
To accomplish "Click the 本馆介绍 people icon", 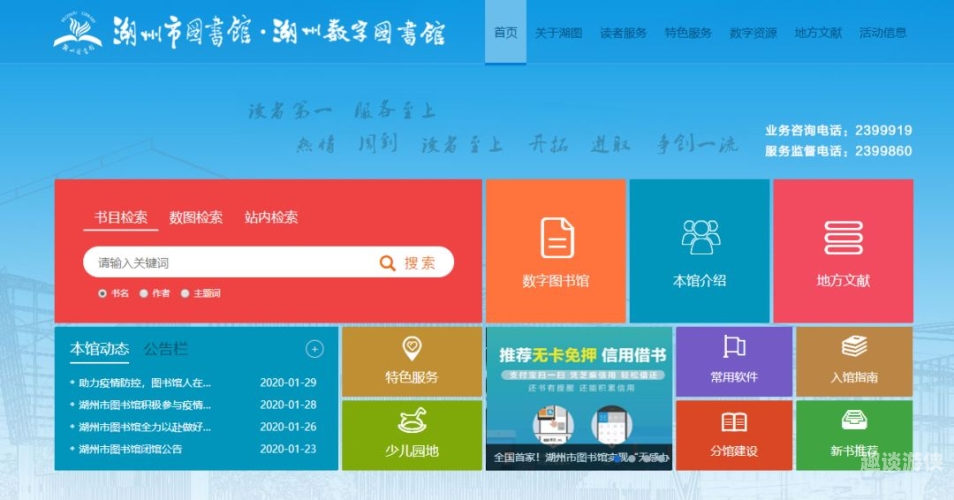I will (x=700, y=237).
